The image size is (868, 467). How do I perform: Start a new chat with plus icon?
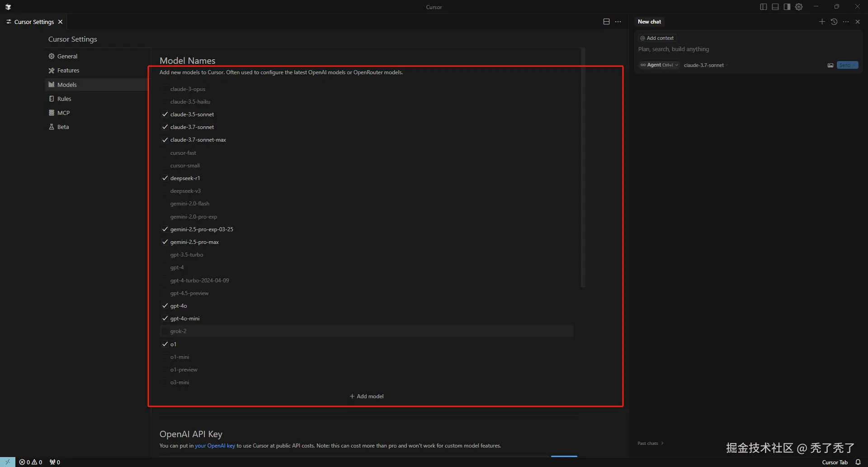pos(822,22)
